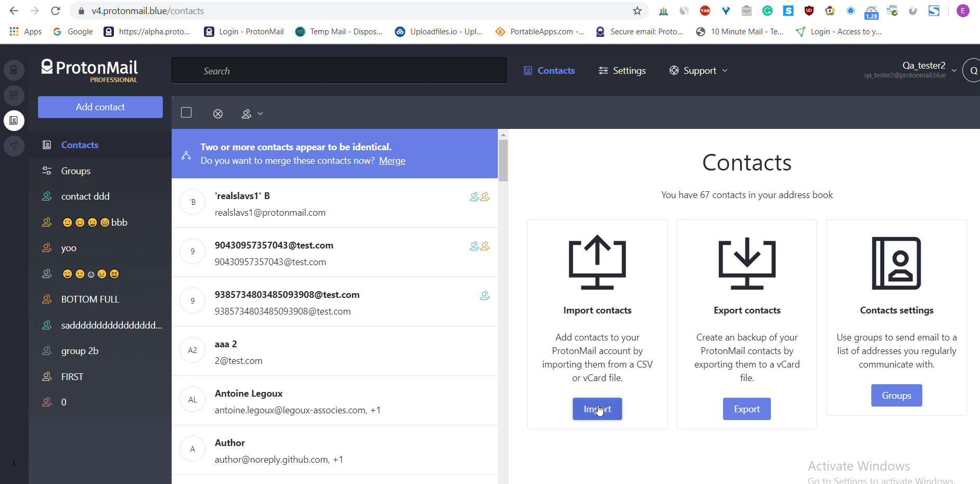Click the Merge link in the blue banner
Viewport: 980px width, 484px height.
[x=392, y=161]
